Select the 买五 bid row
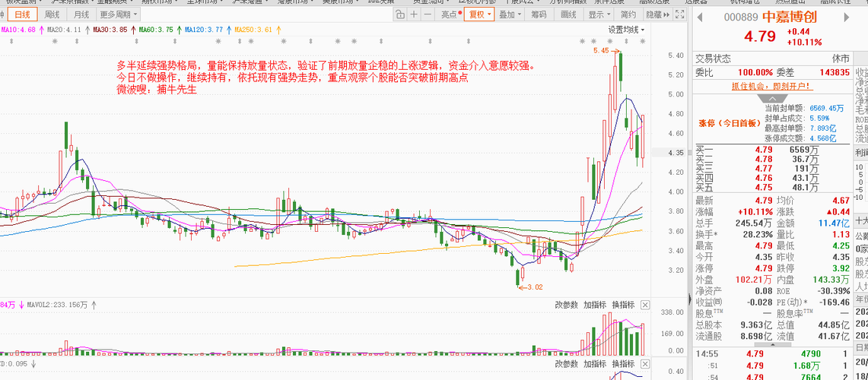Viewport: 868px width, 380px height. pyautogui.click(x=772, y=188)
